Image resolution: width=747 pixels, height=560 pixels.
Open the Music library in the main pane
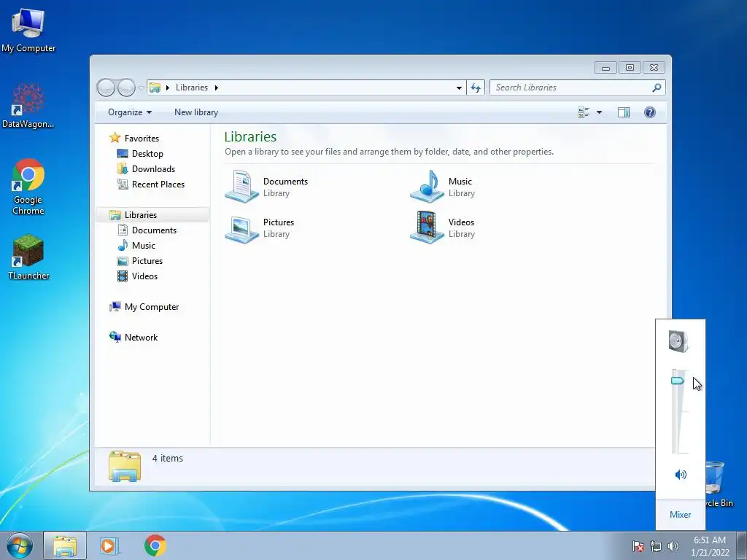(443, 187)
